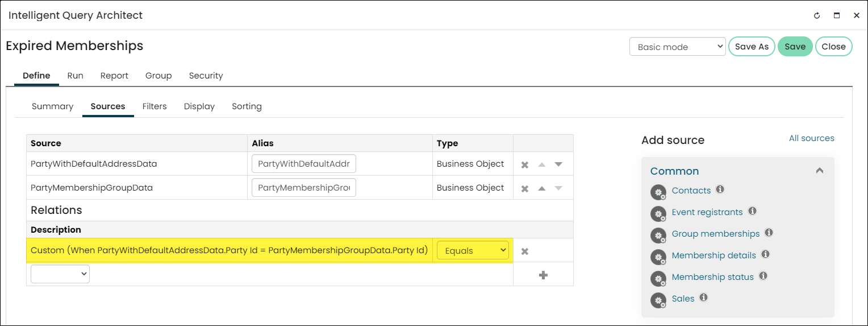Close the Intelligent Query Architect dialog window
This screenshot has width=868, height=326.
[857, 16]
